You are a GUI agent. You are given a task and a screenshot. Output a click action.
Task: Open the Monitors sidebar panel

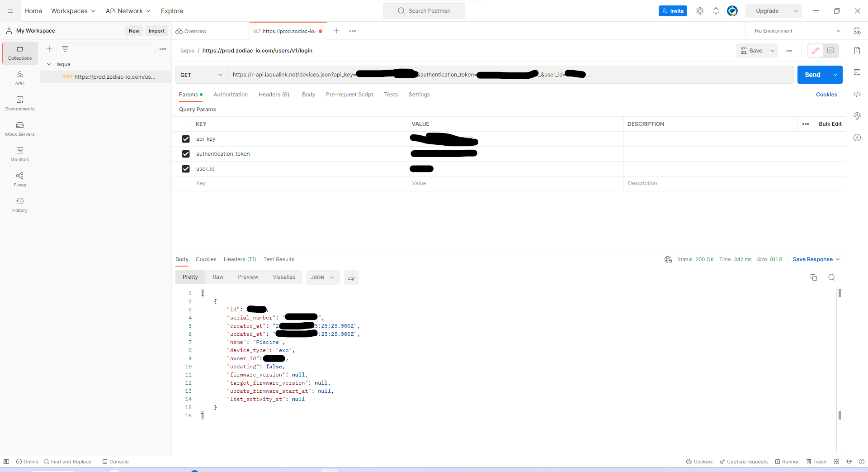coord(20,154)
